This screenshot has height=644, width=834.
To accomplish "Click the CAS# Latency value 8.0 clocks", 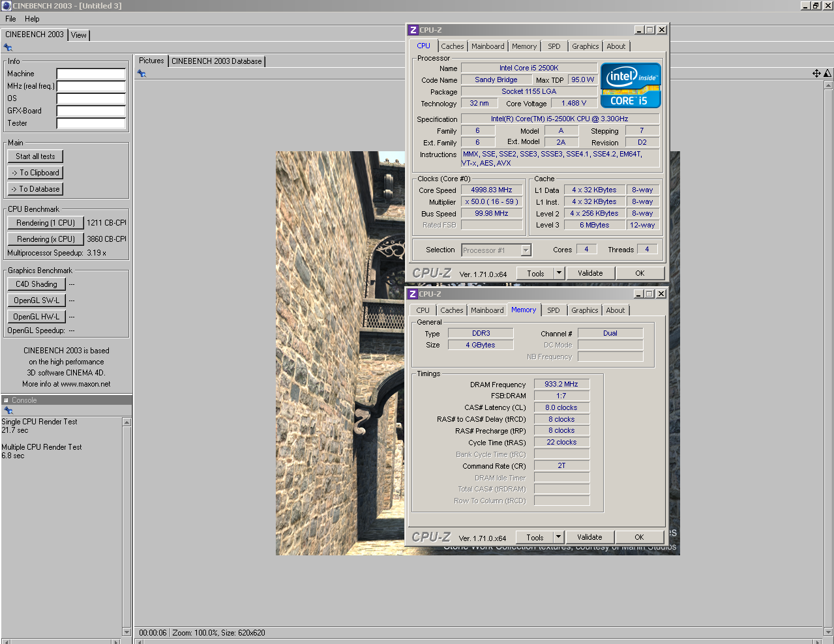I will [561, 408].
